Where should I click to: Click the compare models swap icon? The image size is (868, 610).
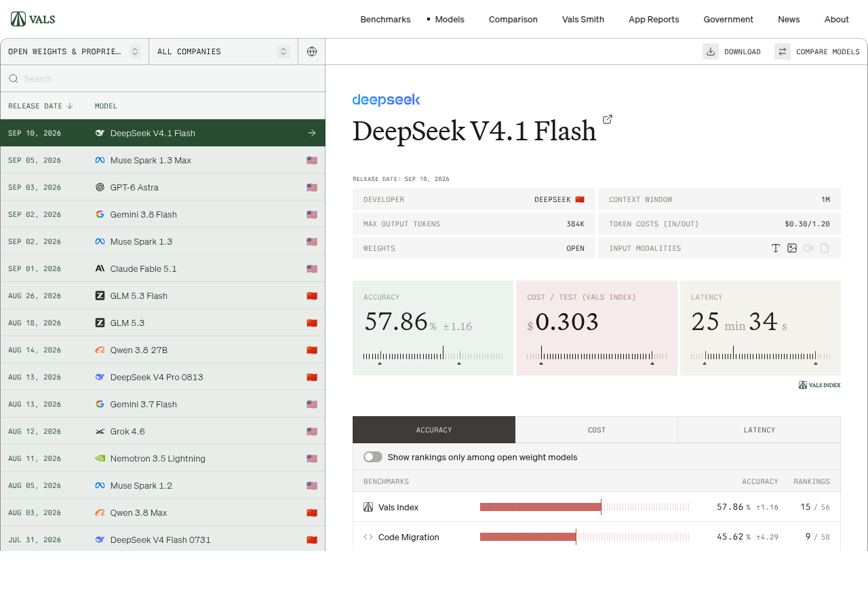coord(783,52)
